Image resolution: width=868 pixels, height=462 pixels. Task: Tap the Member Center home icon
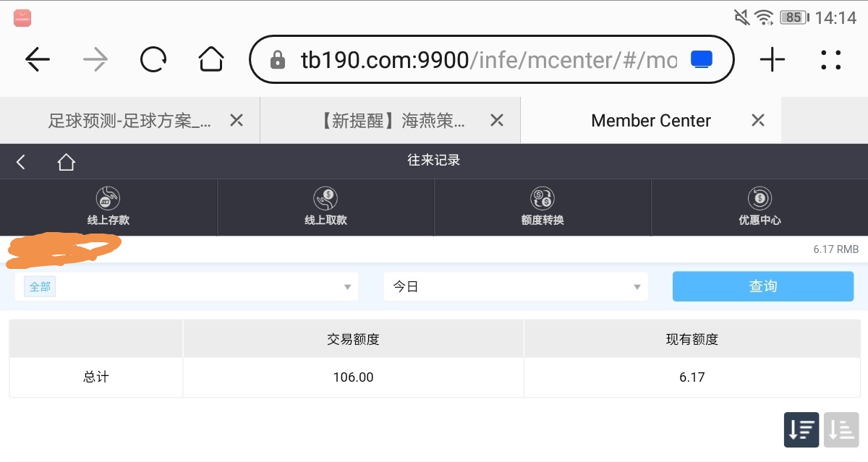(67, 162)
